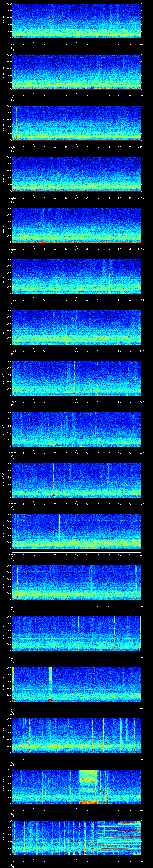Screen dimensions: 153x868
Task: Click the 19:34:00 start time label
Action: [12, 810]
